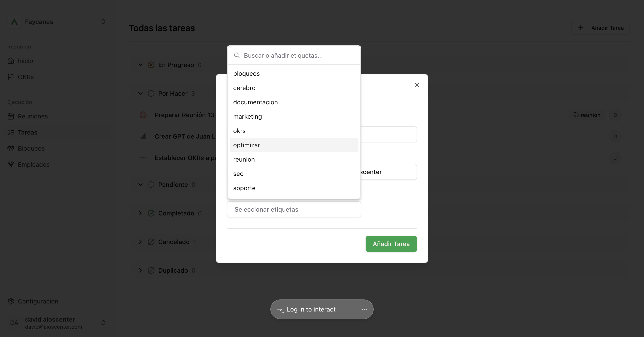This screenshot has width=644, height=337.
Task: Click the Completado check circle icon
Action: coord(151,213)
